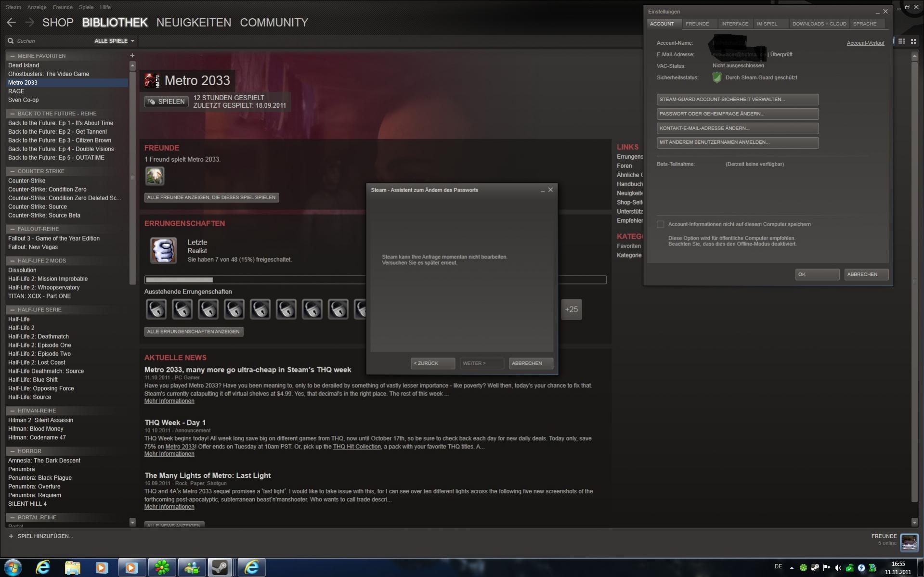
Task: Click the Suchen search field
Action: (53, 41)
